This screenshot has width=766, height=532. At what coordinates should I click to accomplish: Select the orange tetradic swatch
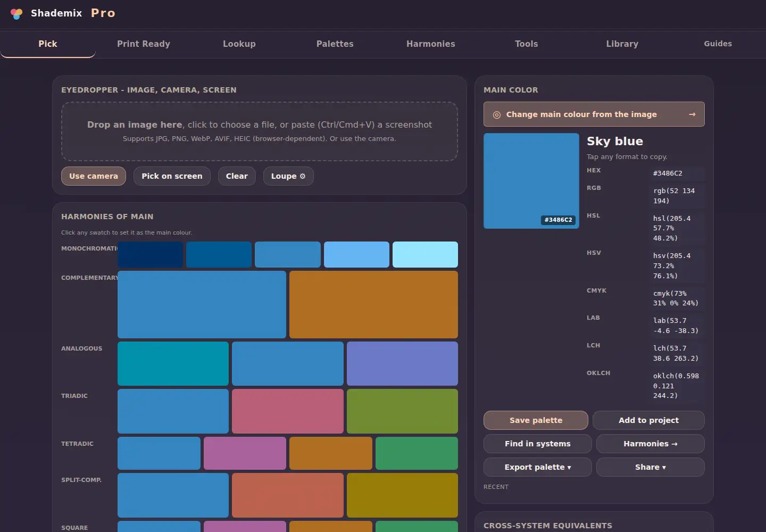pos(331,453)
